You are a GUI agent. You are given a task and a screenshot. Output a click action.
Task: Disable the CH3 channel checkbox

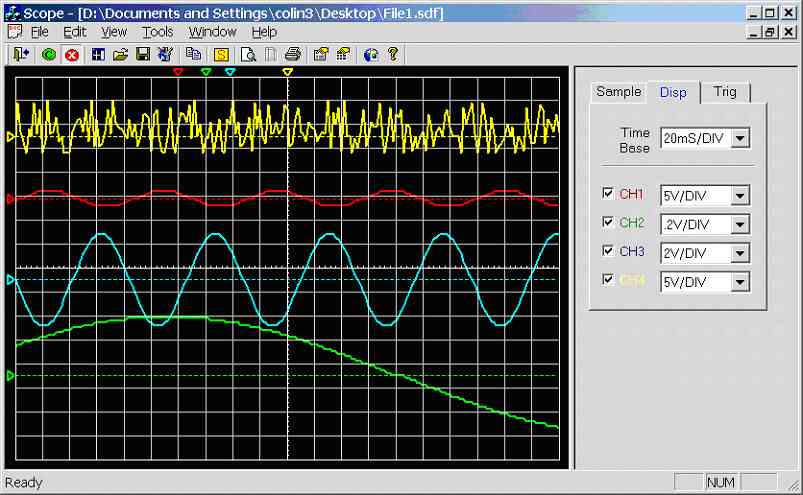(x=609, y=252)
